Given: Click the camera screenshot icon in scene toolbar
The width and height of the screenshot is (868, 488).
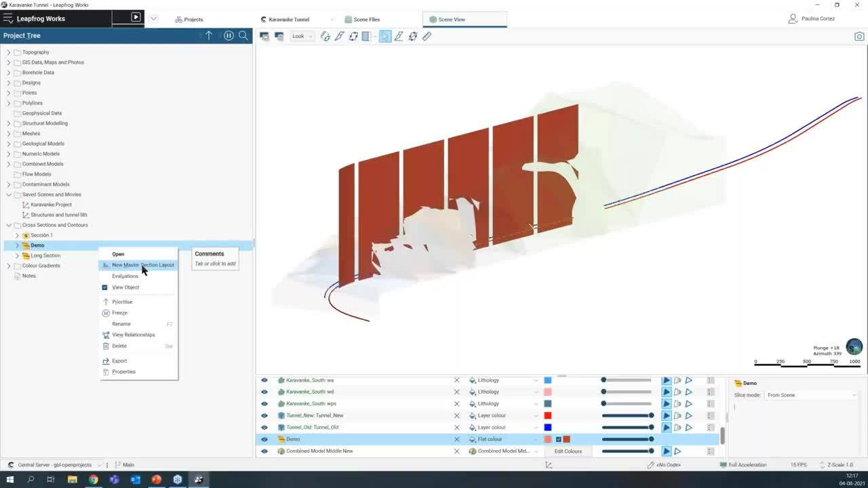Looking at the screenshot, I should (x=859, y=37).
